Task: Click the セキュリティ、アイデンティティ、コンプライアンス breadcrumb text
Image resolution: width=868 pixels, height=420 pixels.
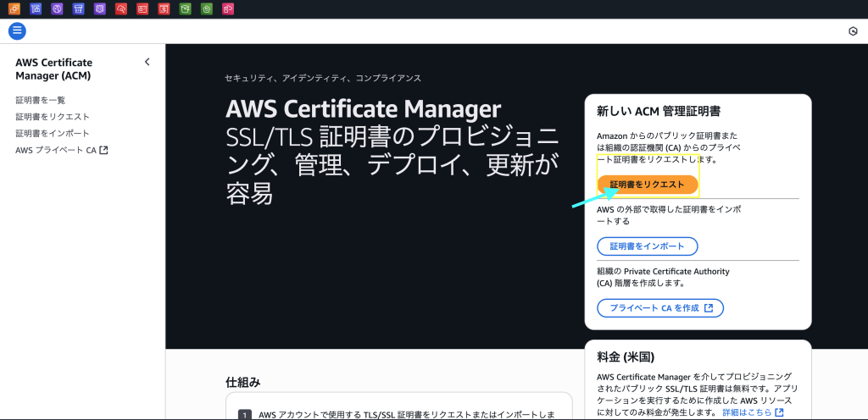Action: (323, 78)
